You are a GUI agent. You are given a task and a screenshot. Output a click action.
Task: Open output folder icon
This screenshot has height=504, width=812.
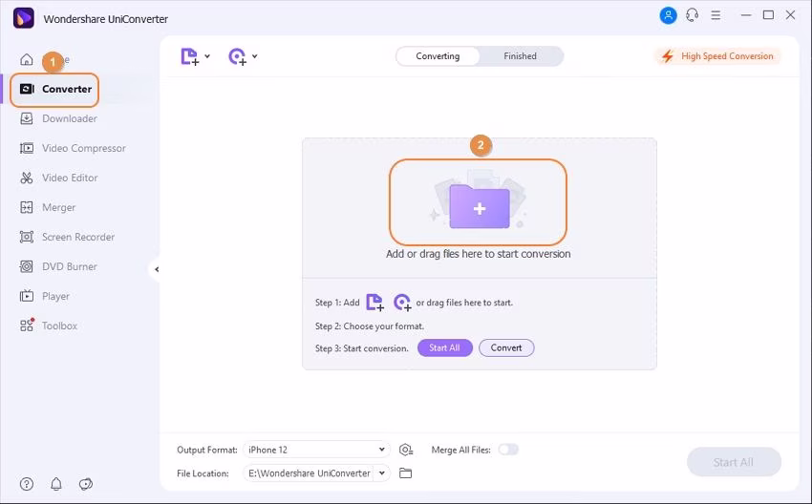tap(405, 472)
